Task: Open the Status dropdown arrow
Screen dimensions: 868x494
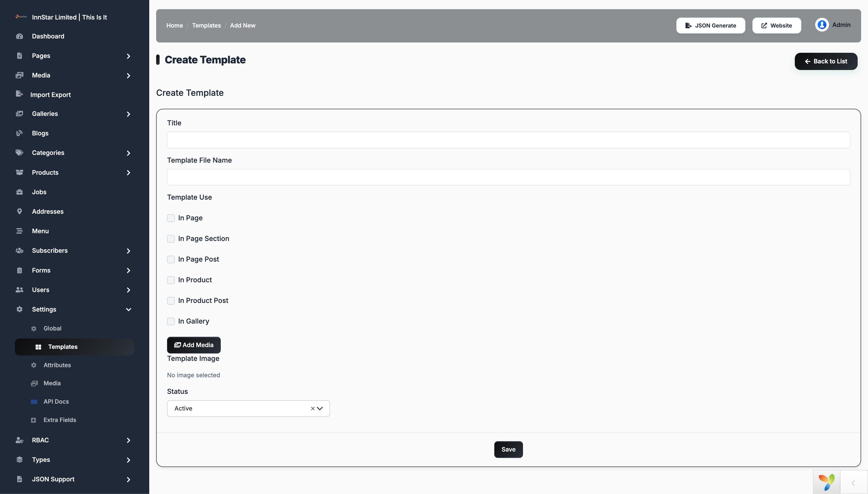Action: (x=320, y=409)
